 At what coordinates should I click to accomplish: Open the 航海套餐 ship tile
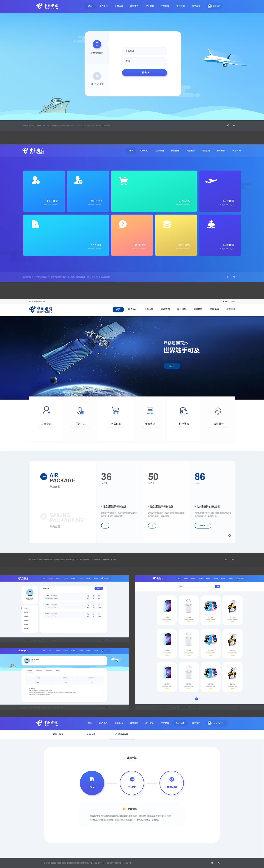pyautogui.click(x=220, y=235)
